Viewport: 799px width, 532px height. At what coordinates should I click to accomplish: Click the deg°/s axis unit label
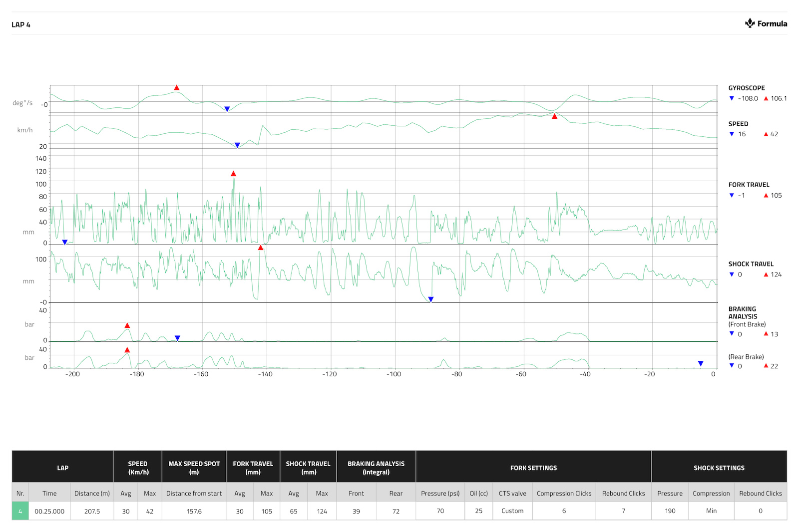point(22,103)
